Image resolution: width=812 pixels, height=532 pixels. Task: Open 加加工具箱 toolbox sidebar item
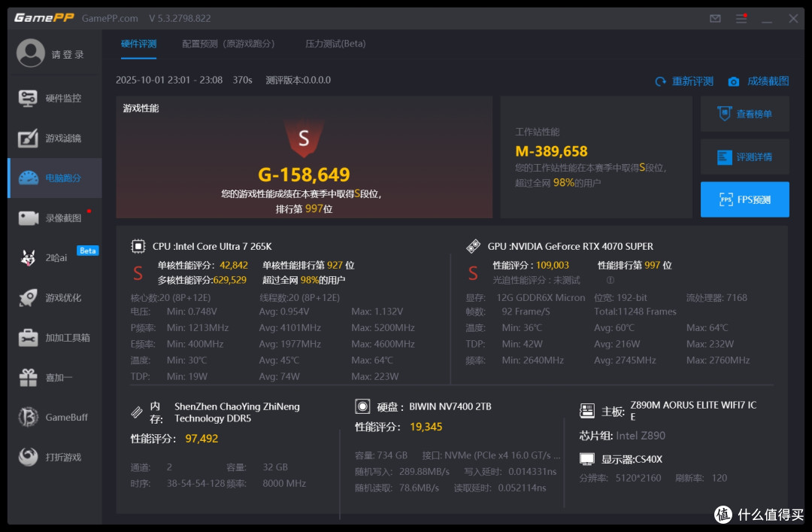[55, 338]
